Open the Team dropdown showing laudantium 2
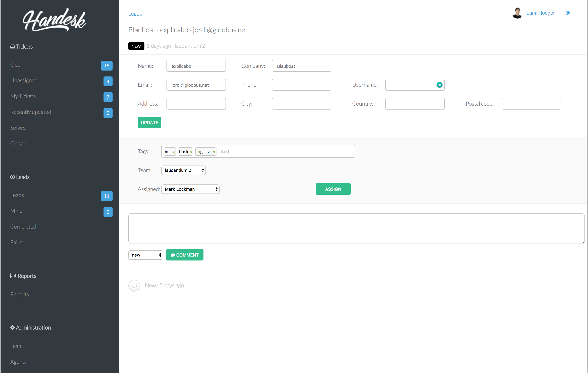 (x=183, y=170)
